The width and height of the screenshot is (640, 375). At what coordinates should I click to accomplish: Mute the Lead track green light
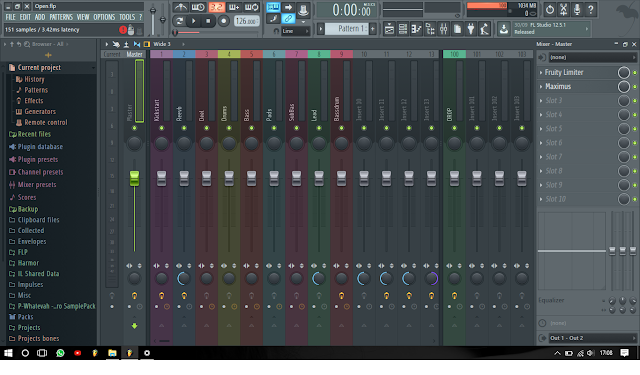[x=319, y=128]
